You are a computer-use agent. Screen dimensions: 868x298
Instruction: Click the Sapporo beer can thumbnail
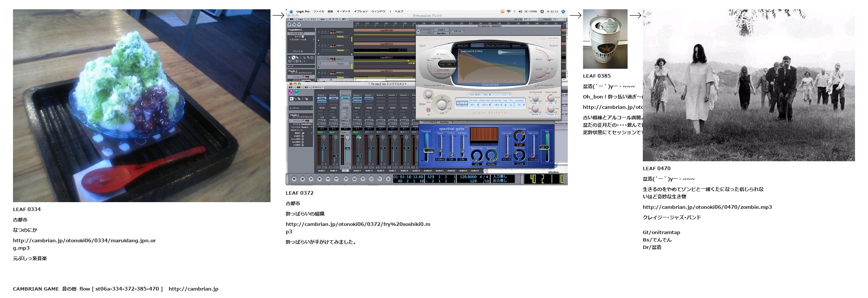[605, 39]
